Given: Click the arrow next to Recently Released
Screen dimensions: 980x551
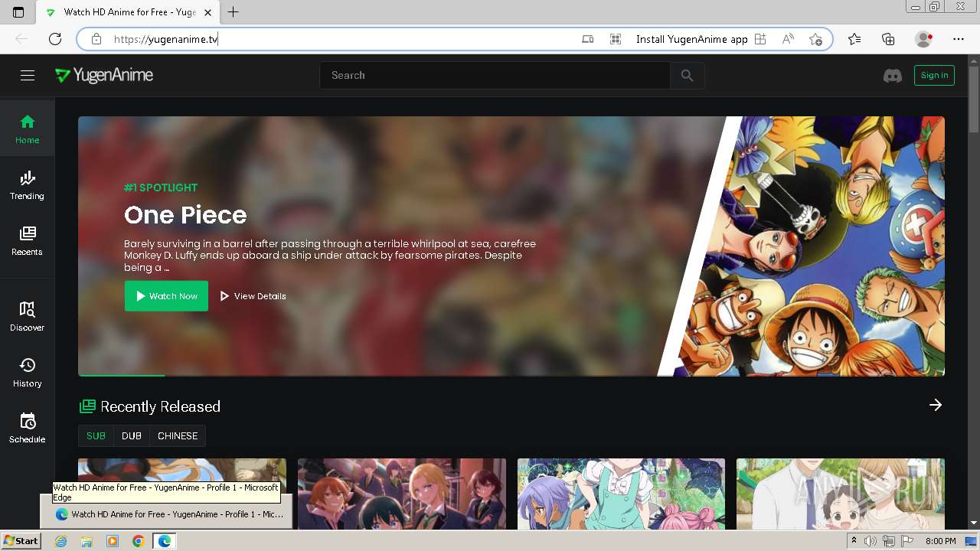Looking at the screenshot, I should [936, 405].
